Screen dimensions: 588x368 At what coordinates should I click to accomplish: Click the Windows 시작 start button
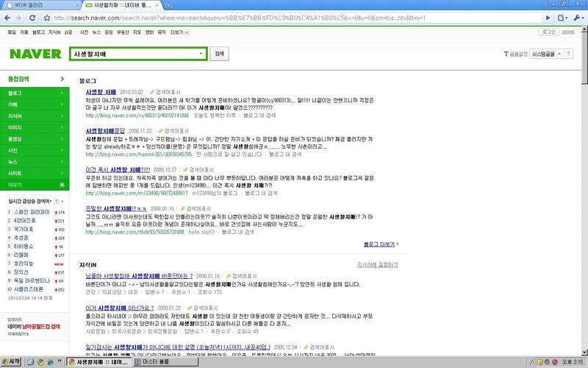click(x=11, y=362)
